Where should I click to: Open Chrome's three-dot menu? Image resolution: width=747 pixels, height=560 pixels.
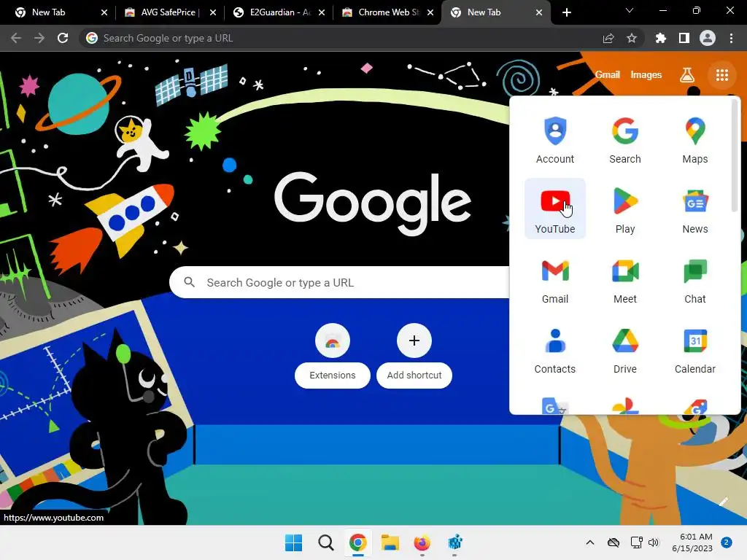coord(731,38)
